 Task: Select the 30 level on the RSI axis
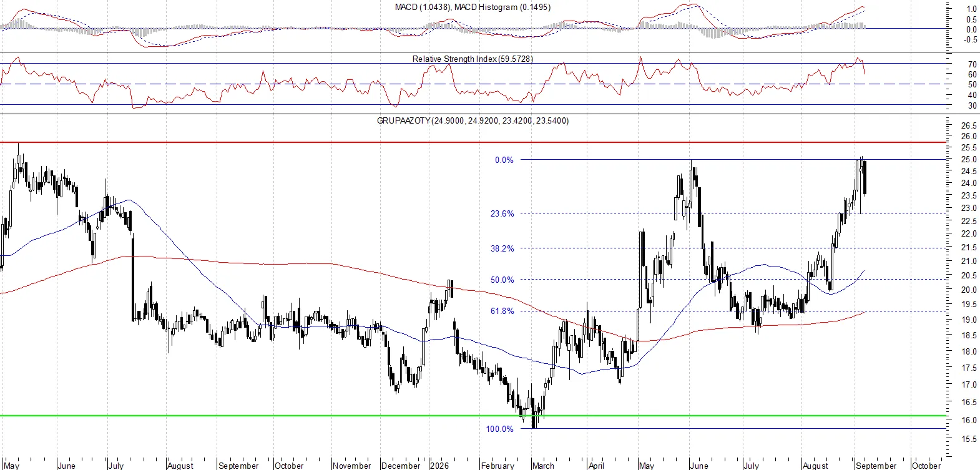point(973,106)
